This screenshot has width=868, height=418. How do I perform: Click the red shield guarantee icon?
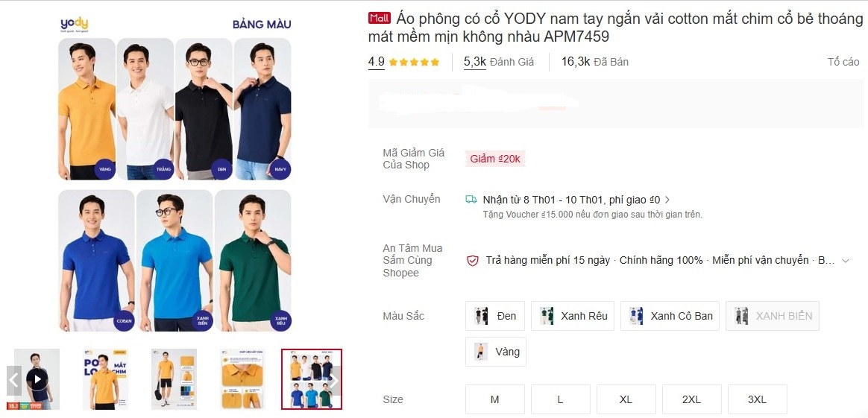[473, 261]
